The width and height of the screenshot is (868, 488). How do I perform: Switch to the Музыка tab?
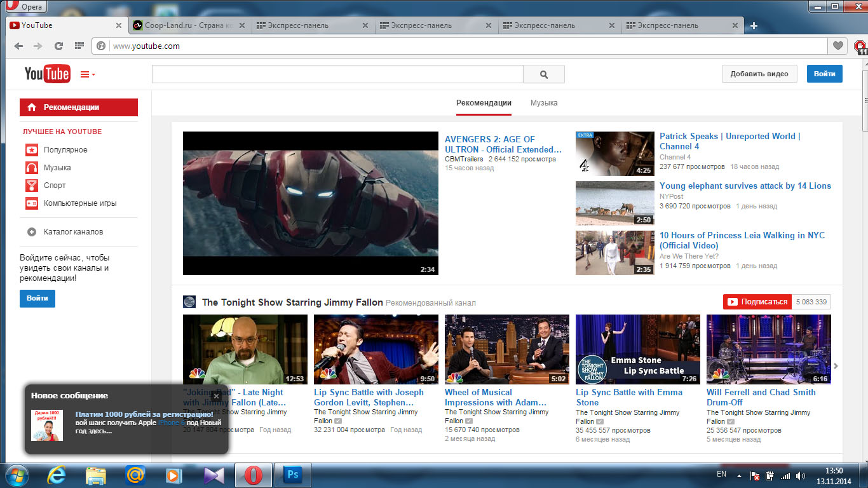(x=544, y=103)
